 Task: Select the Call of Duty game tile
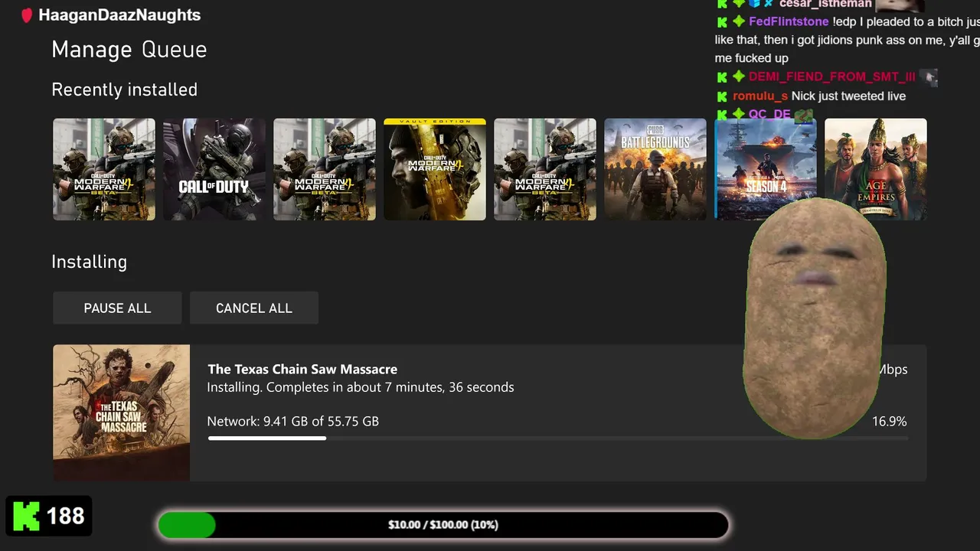214,169
